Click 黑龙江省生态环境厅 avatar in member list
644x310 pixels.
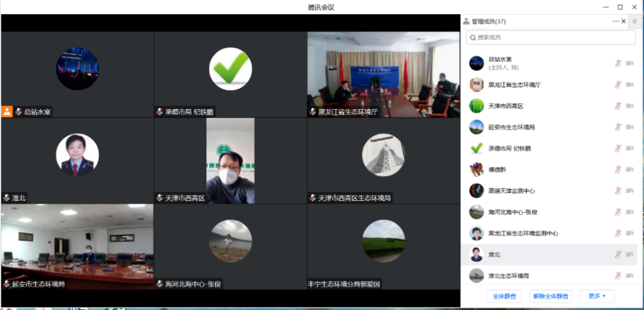point(476,85)
